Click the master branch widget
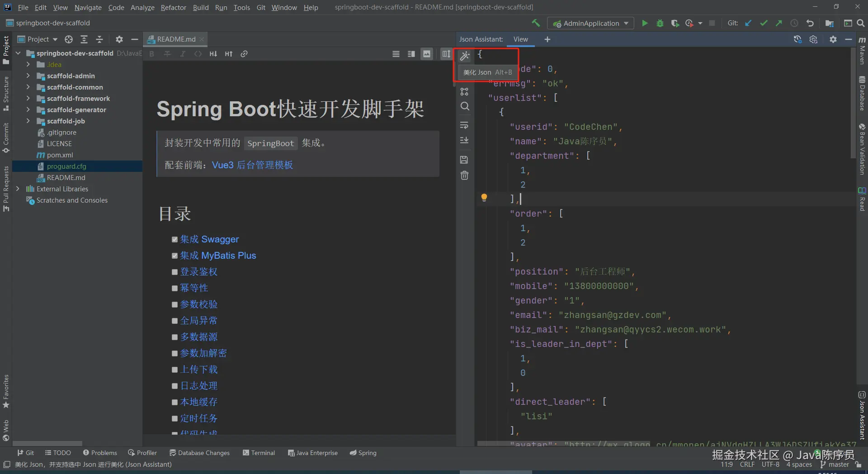The image size is (868, 474). [835, 465]
